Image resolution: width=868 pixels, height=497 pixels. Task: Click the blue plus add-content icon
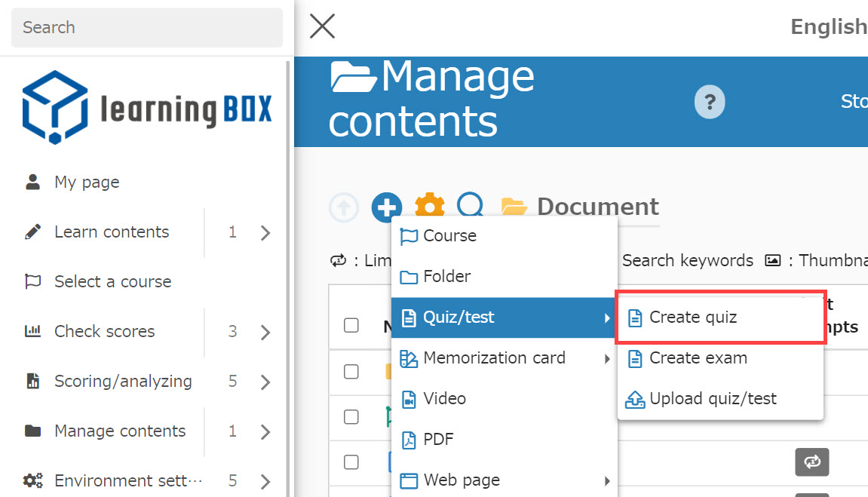tap(387, 207)
